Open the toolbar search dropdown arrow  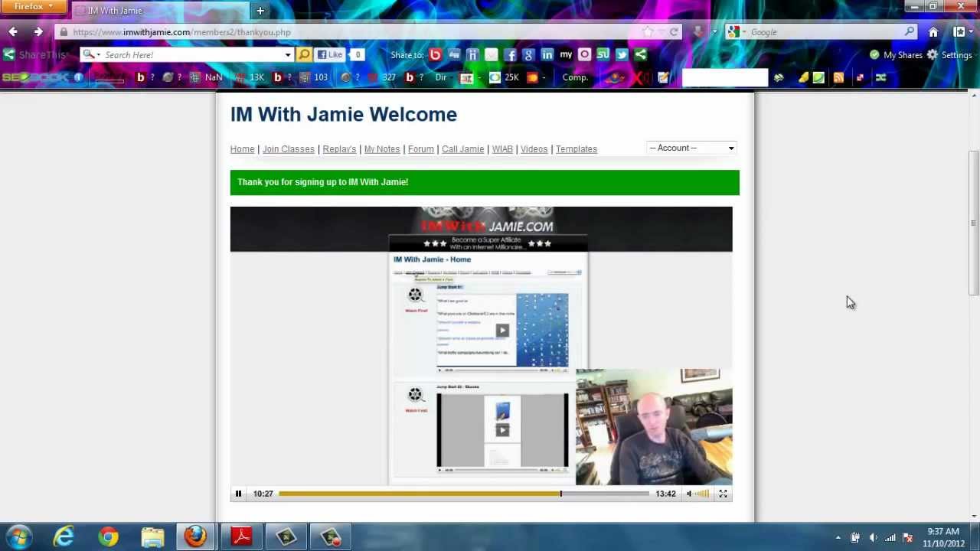click(288, 55)
